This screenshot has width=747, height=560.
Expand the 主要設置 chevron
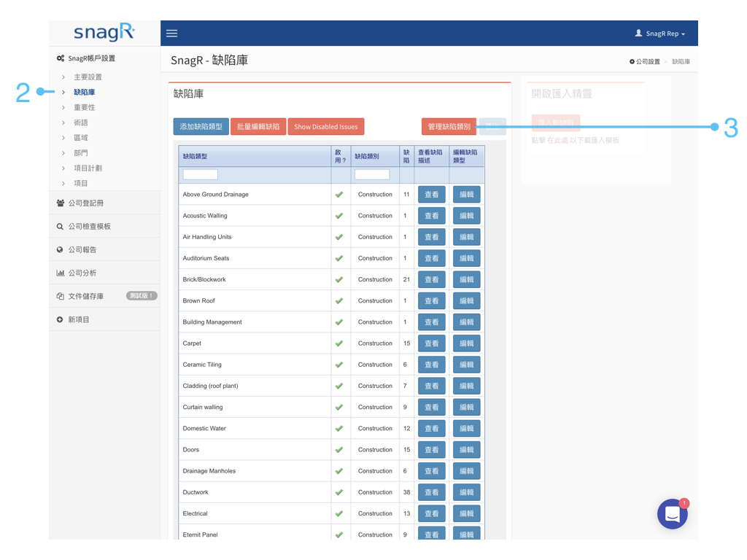[63, 77]
